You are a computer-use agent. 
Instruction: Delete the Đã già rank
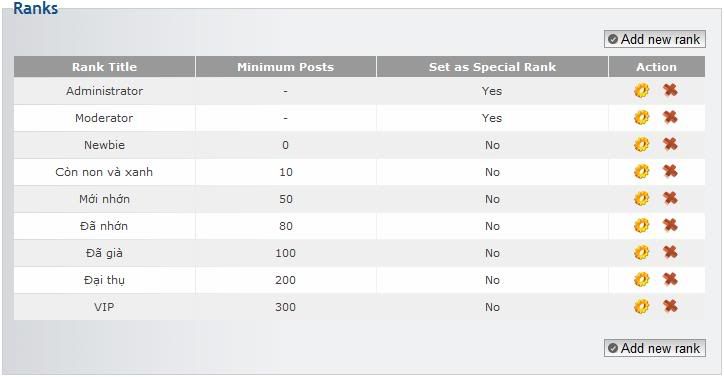(670, 252)
